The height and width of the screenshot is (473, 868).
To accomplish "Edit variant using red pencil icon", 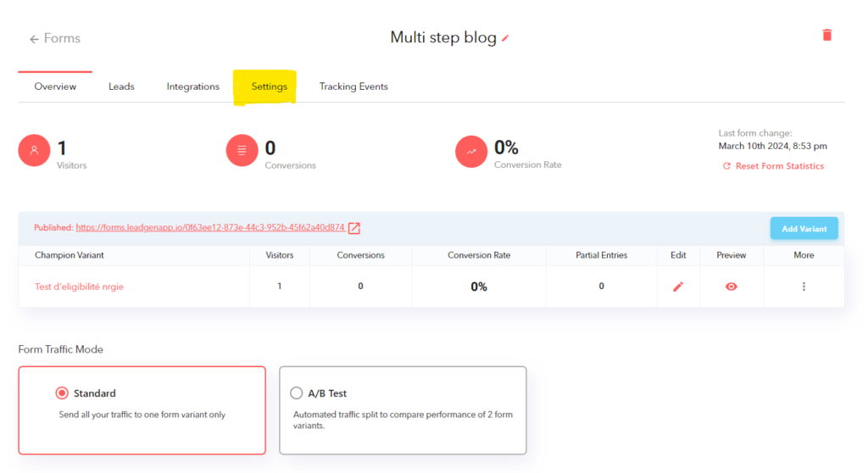I will coord(678,287).
